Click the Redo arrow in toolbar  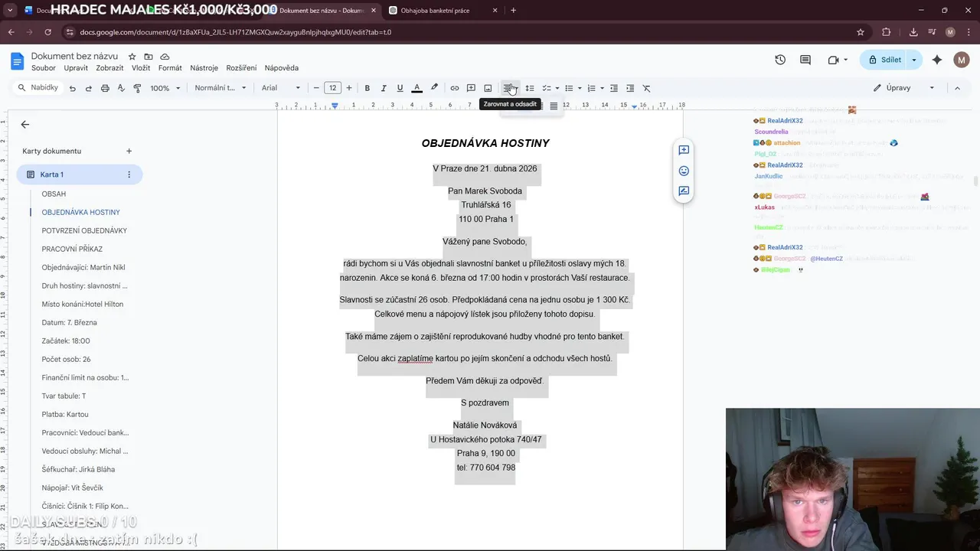pos(89,88)
